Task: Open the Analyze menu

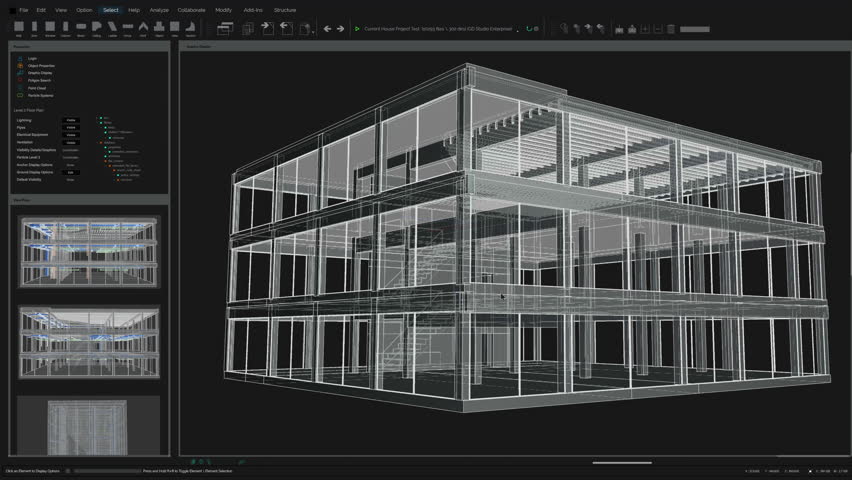Action: tap(159, 10)
